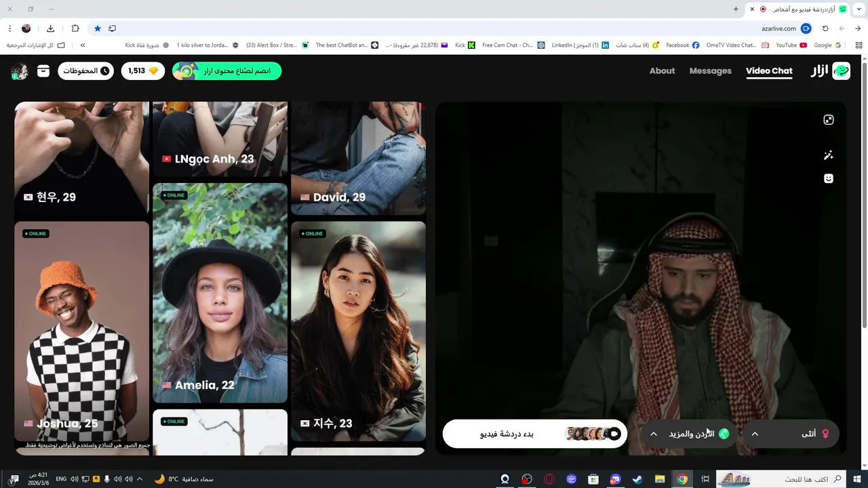868x488 pixels.
Task: Click the green join Azar creators banner
Action: click(226, 70)
